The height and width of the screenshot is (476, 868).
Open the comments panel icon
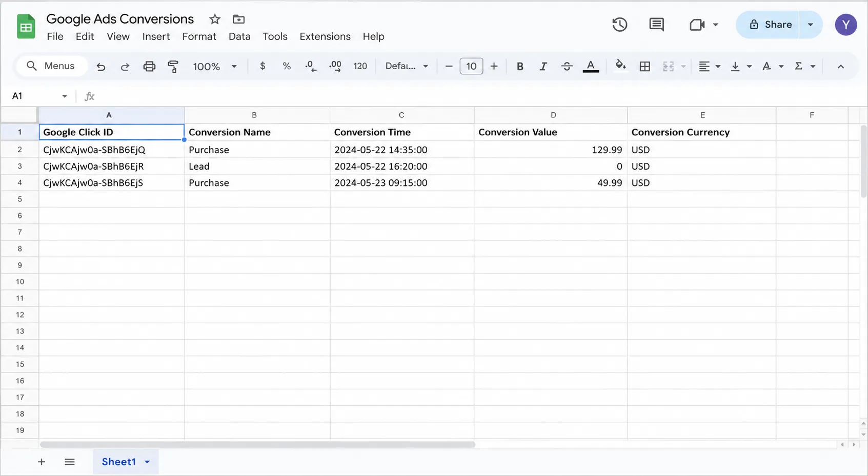[656, 25]
